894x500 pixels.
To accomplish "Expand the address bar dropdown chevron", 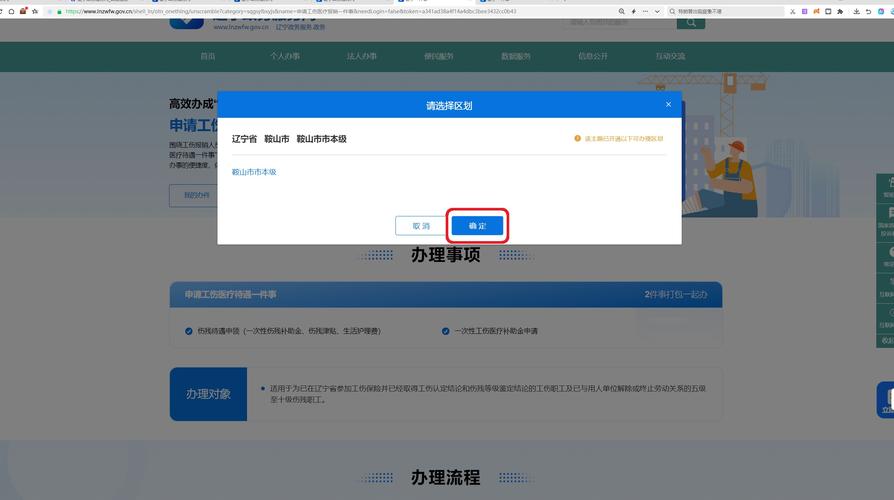I will [x=657, y=11].
